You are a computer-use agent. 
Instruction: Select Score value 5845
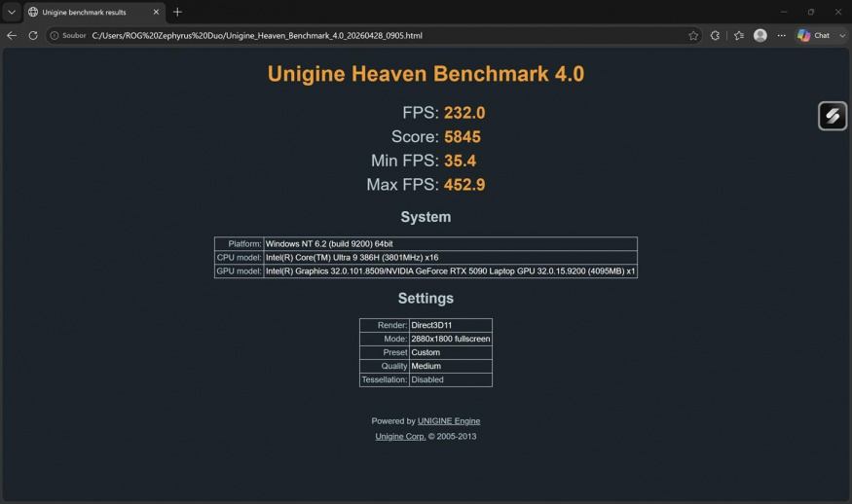click(x=463, y=136)
